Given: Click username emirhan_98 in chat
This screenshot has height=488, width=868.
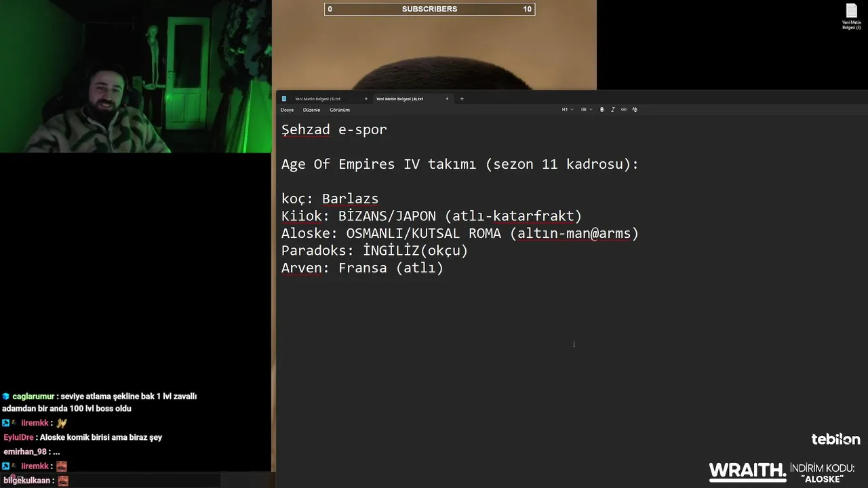Looking at the screenshot, I should coord(25,452).
